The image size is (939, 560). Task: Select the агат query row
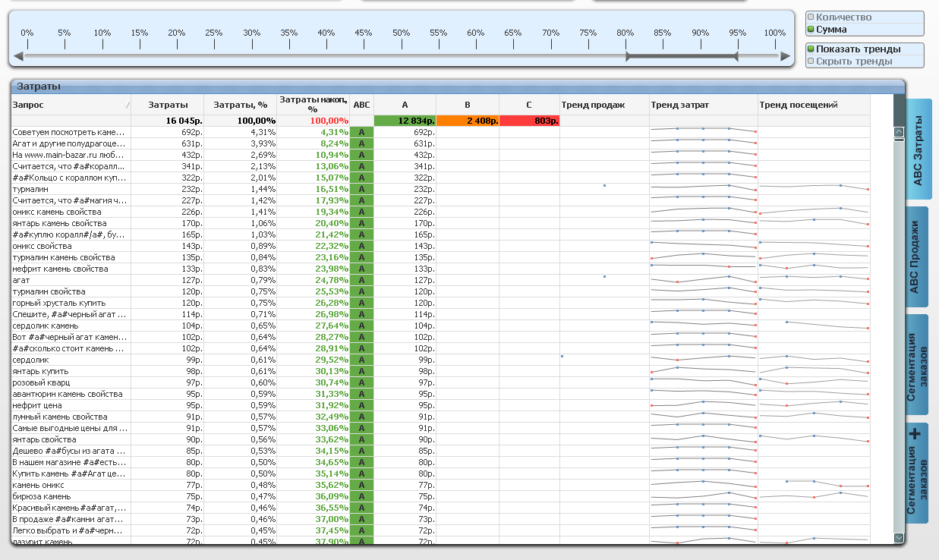click(x=71, y=280)
